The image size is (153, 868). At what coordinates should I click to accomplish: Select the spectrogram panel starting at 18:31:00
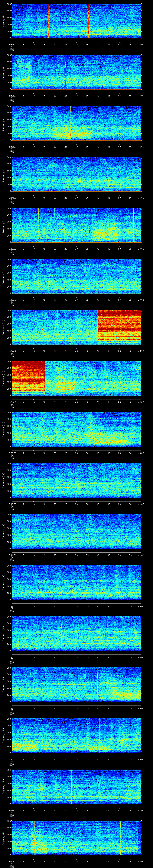76,21
